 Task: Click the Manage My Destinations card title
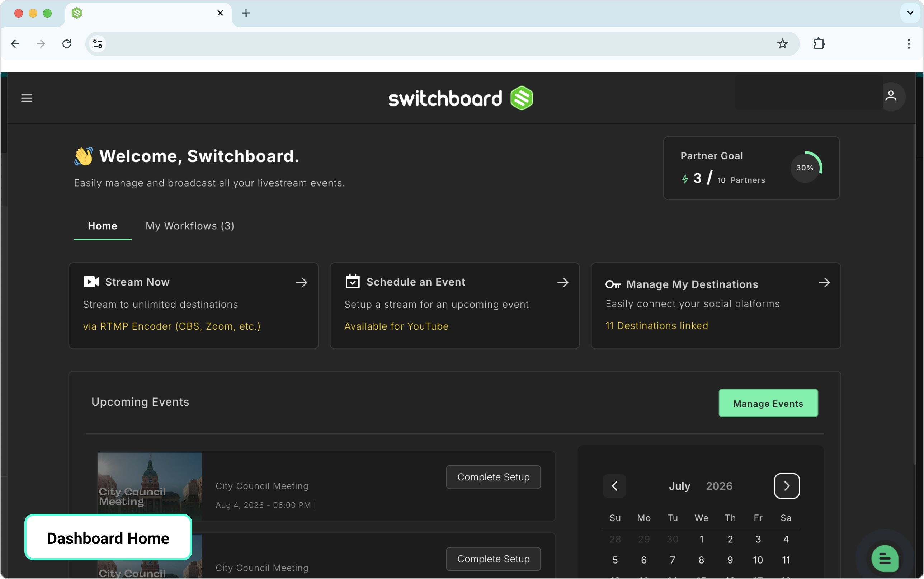692,284
